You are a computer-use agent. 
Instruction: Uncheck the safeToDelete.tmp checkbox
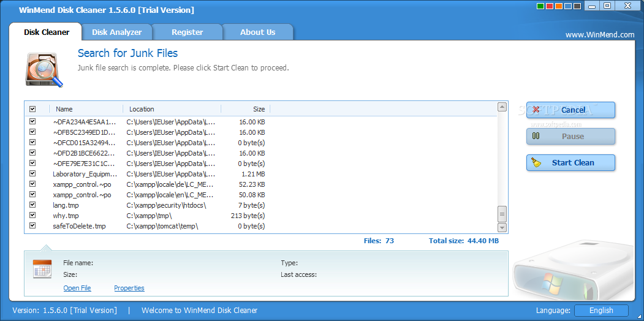pos(32,226)
